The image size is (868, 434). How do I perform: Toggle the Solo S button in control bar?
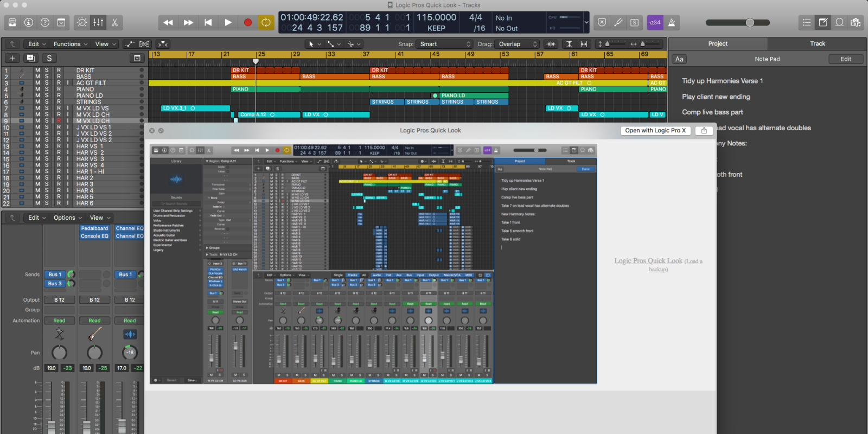[634, 22]
